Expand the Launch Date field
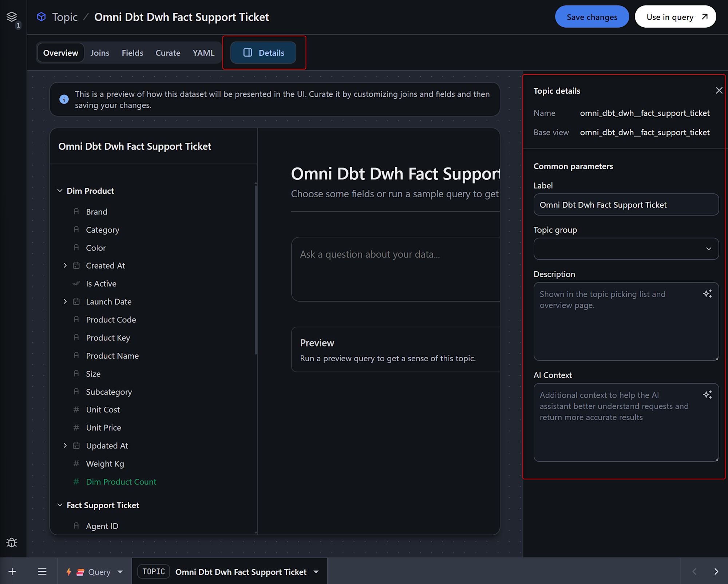 pos(65,301)
